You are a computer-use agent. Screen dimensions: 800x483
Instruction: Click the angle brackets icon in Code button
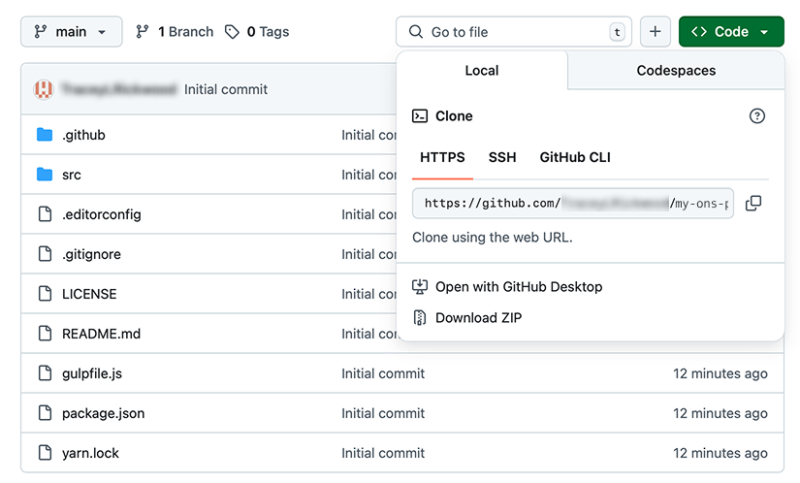[699, 32]
